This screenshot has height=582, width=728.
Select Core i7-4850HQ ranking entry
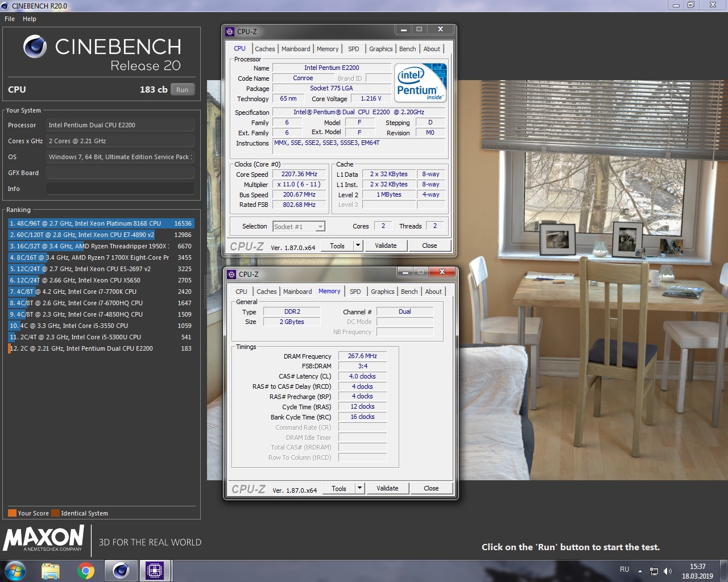(x=101, y=314)
